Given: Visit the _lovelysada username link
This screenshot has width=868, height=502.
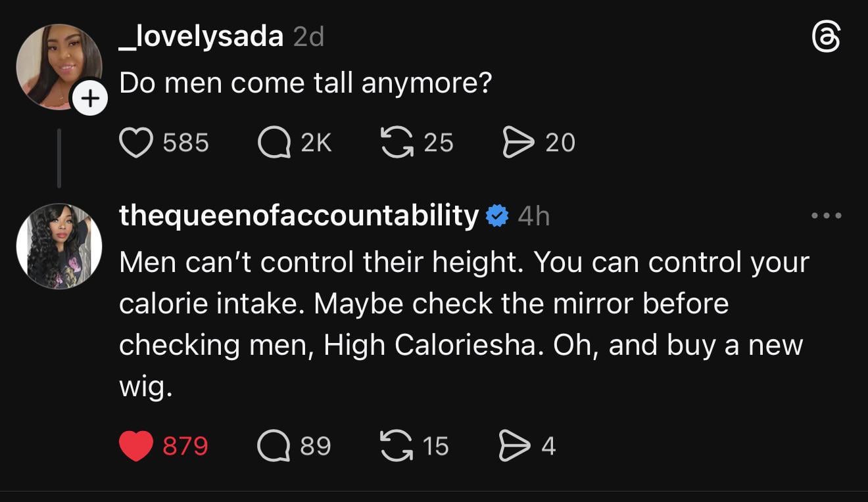Looking at the screenshot, I should [201, 36].
